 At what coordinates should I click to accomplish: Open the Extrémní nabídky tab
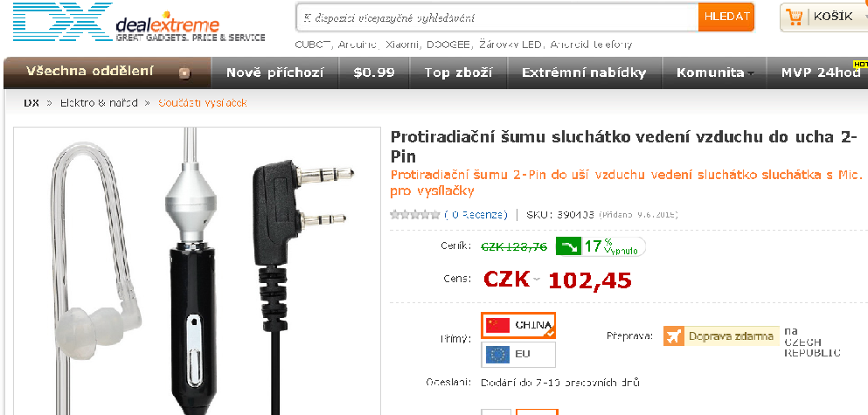tap(584, 73)
